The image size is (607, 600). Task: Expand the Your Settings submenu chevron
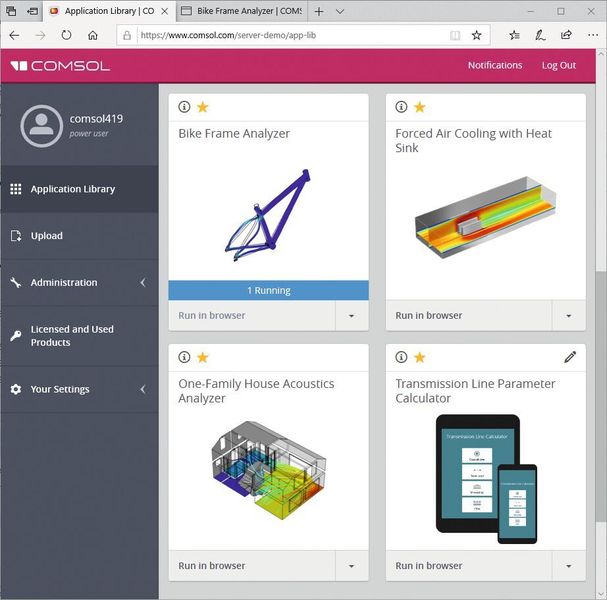point(143,389)
